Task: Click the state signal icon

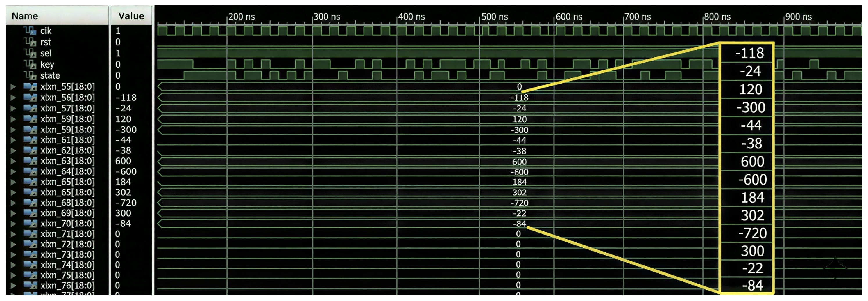Action: (x=30, y=75)
